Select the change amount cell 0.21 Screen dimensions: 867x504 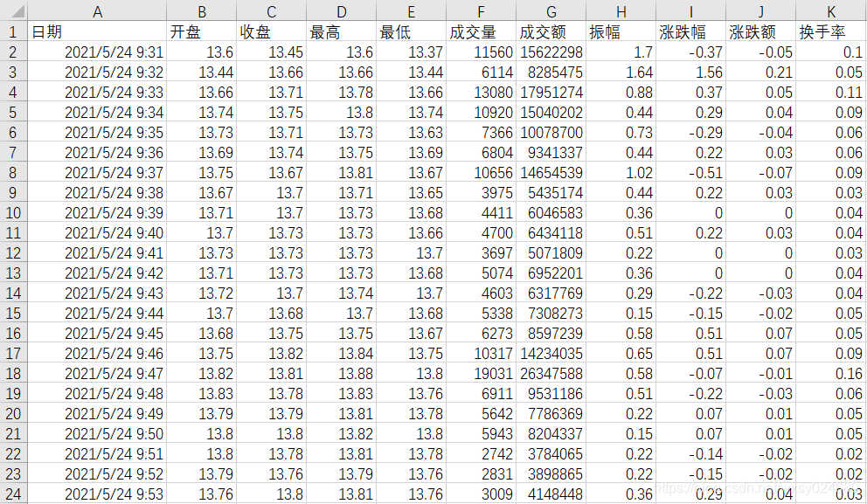(x=761, y=72)
